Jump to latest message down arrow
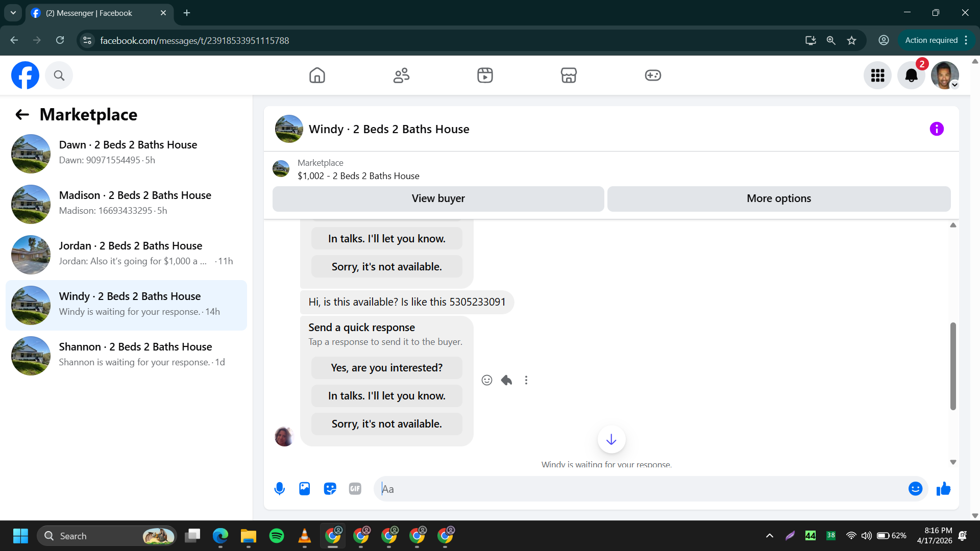The height and width of the screenshot is (551, 980). [x=611, y=439]
